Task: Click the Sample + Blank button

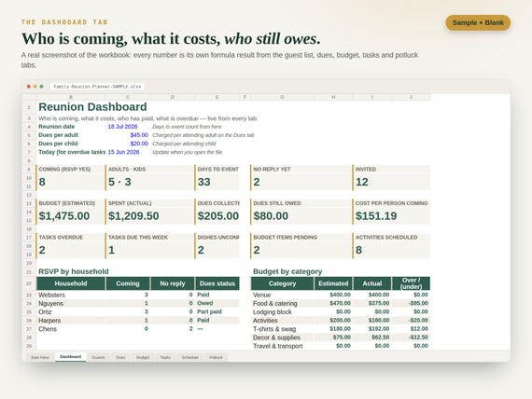Action: pos(478,22)
